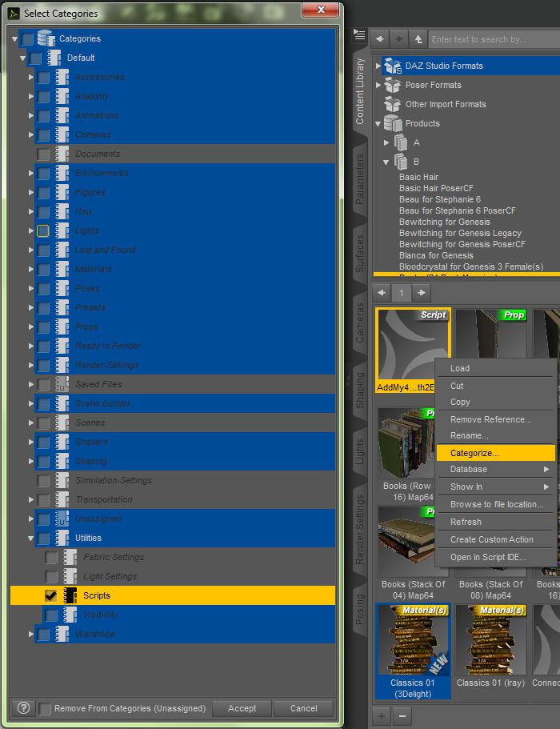The width and height of the screenshot is (560, 729).
Task: Enable Remove From Categories (Unassigned) checkbox
Action: 45,708
